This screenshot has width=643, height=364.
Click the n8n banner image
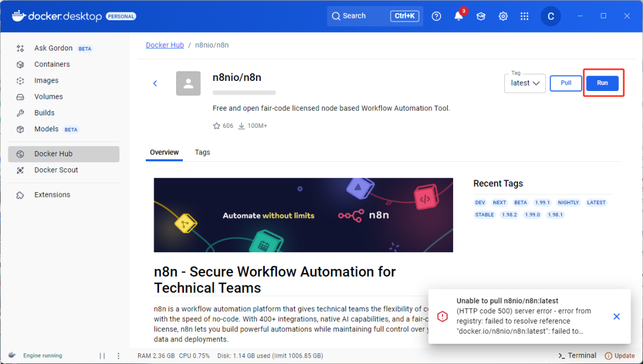304,215
